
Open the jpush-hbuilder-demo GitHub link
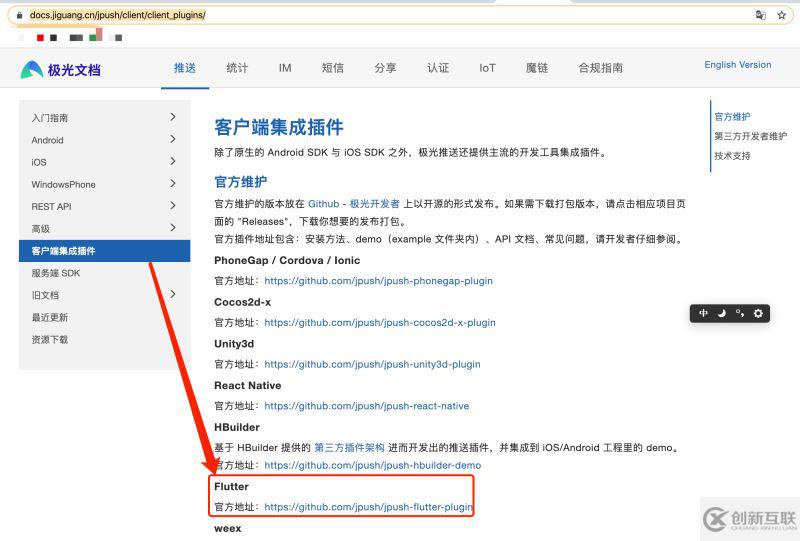[373, 465]
